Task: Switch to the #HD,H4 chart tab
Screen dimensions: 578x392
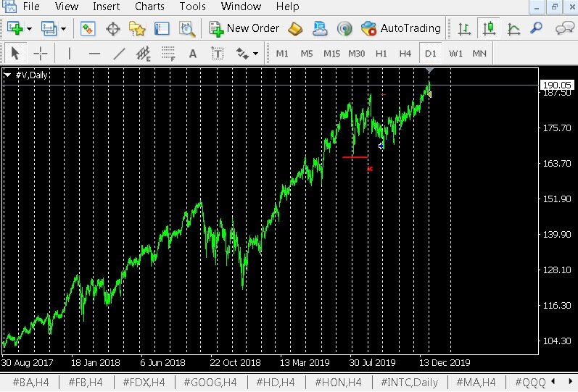Action: click(276, 383)
